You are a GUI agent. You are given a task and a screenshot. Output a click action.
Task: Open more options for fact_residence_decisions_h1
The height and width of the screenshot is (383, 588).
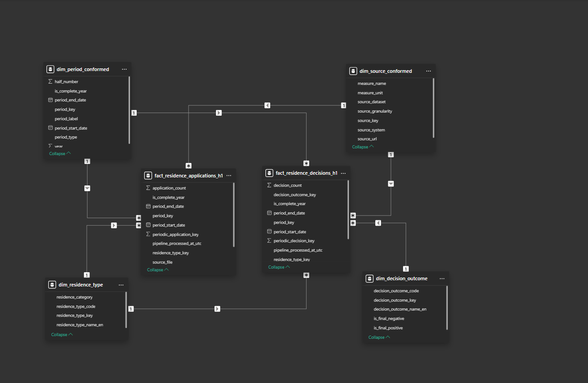[343, 173]
